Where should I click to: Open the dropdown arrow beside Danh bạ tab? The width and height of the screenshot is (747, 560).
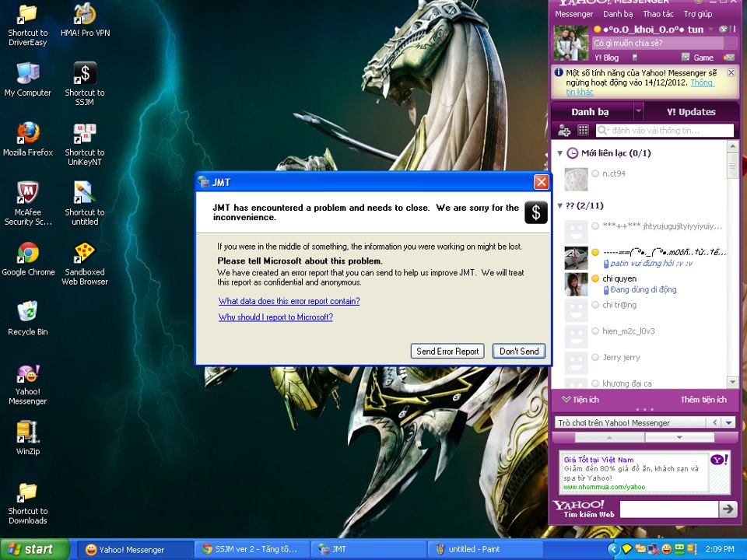[x=638, y=111]
